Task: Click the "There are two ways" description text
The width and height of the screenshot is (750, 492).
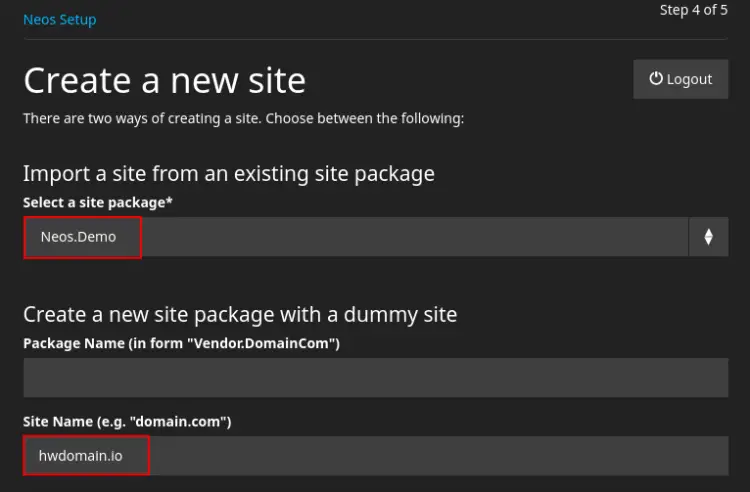Action: pyautogui.click(x=243, y=118)
